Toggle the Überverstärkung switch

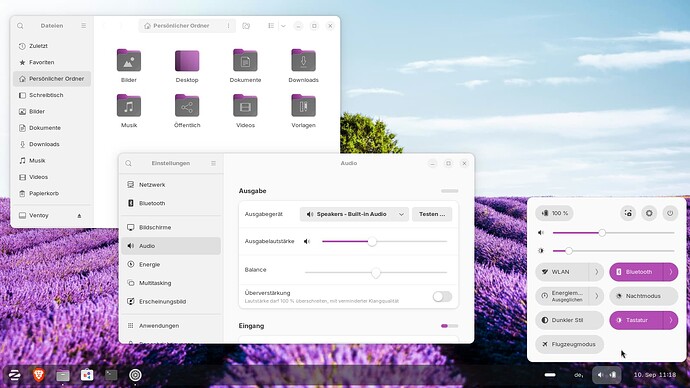point(442,296)
